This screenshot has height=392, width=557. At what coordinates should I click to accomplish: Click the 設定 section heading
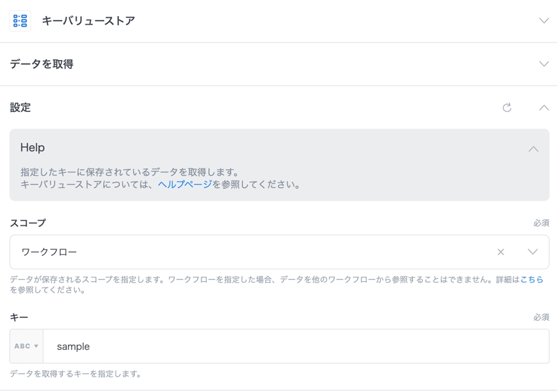pyautogui.click(x=20, y=107)
